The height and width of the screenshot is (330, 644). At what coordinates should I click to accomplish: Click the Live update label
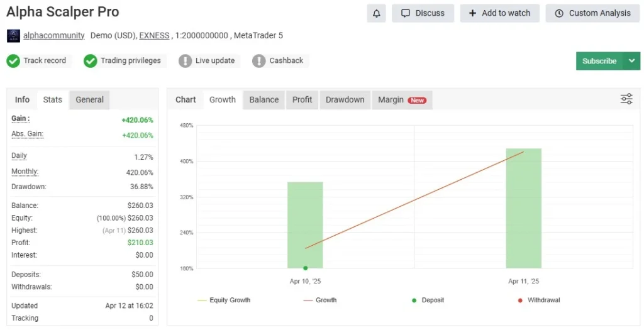coord(215,61)
